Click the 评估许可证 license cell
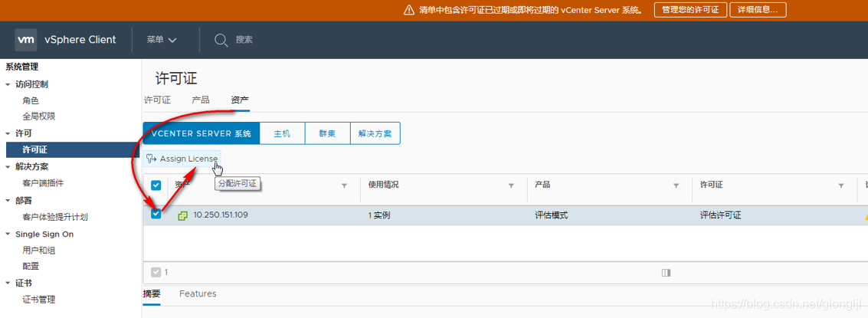The image size is (868, 318). pyautogui.click(x=721, y=215)
